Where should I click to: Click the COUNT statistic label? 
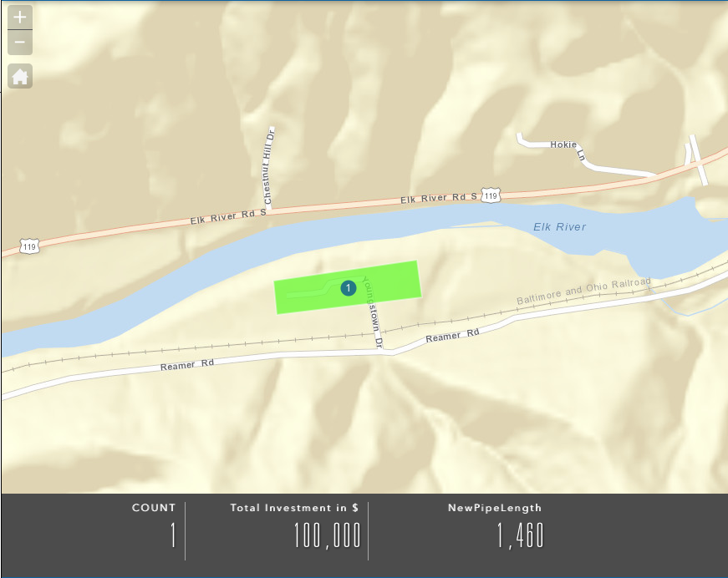(154, 508)
